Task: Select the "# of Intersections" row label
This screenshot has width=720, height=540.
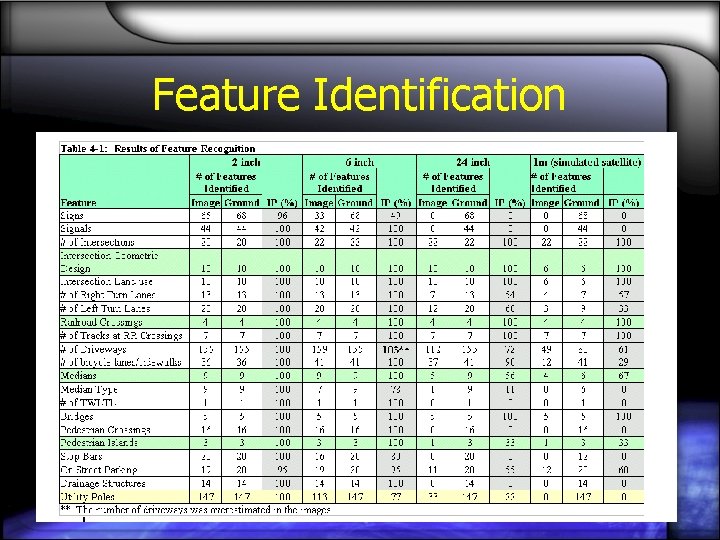Action: tap(97, 242)
